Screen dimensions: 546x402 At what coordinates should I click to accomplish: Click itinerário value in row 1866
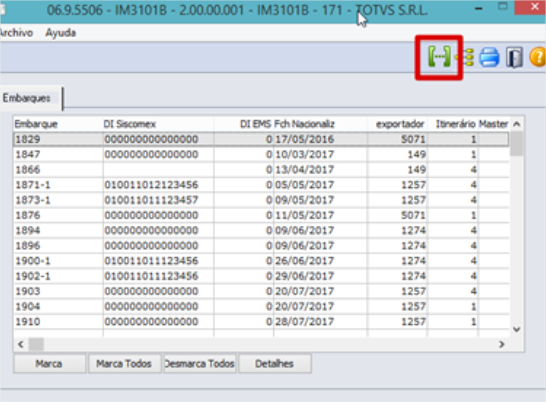click(x=473, y=170)
